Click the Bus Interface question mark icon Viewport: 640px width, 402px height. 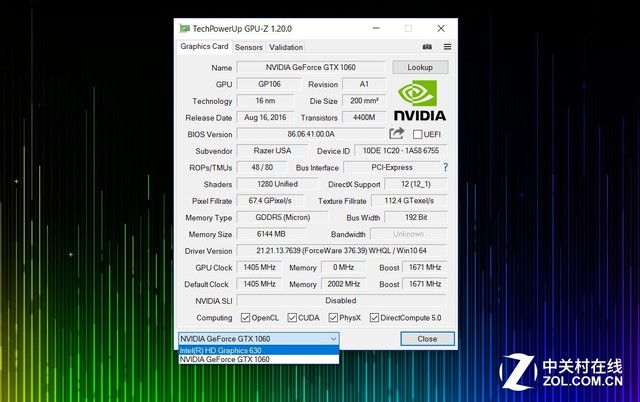445,167
